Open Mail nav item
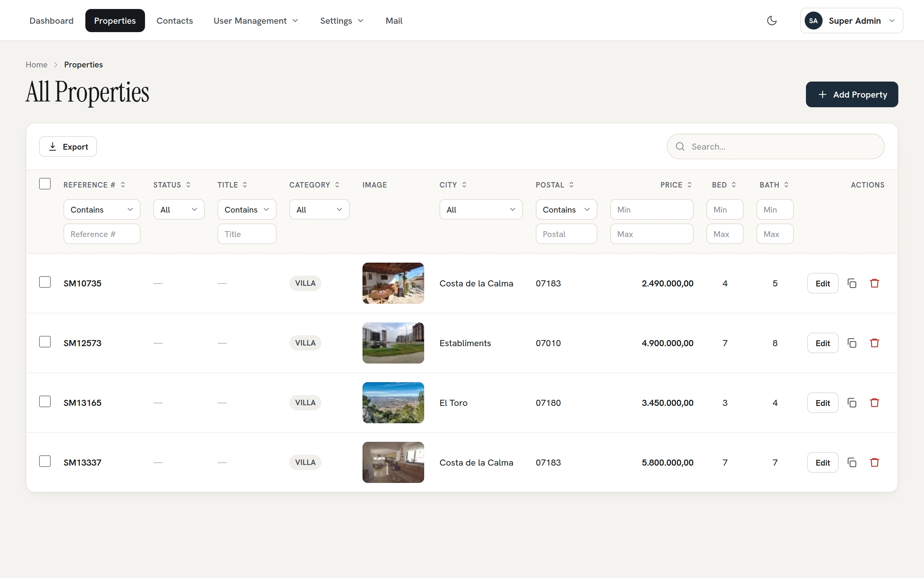This screenshot has height=578, width=924. (x=394, y=21)
